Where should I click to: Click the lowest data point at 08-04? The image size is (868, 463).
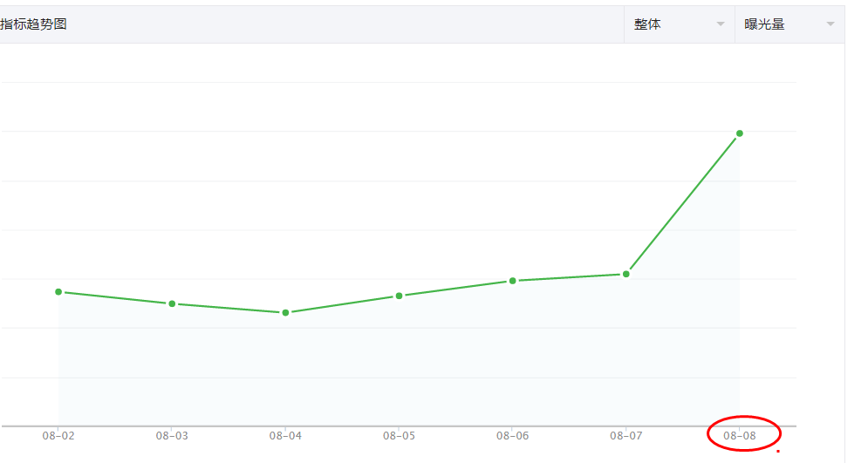tap(285, 312)
